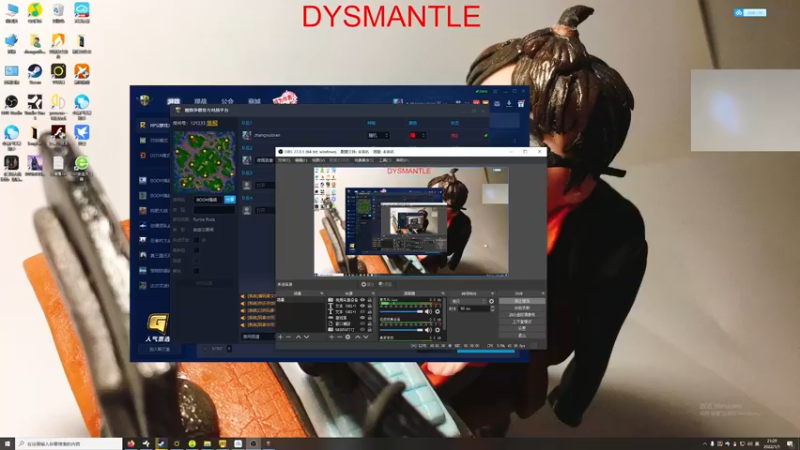The height and width of the screenshot is (450, 800).
Task: Click the top highlighted button in OBS controls
Action: 522,301
